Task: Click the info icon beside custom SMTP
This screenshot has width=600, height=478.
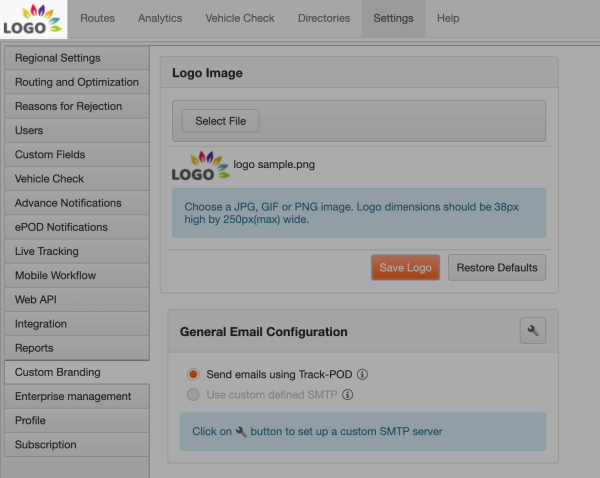Action: coord(347,395)
